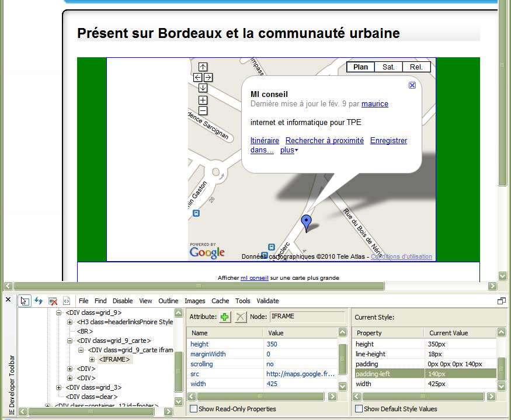Open the Outline menu

[x=168, y=301]
